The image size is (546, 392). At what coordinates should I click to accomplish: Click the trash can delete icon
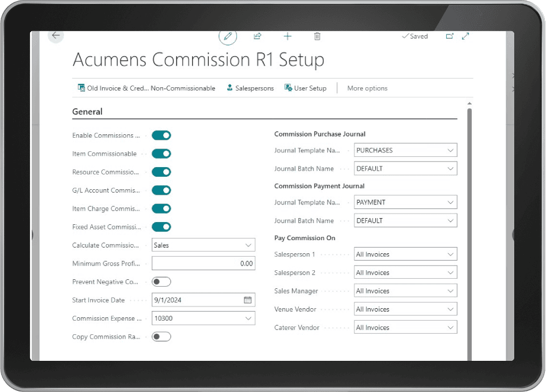[317, 36]
